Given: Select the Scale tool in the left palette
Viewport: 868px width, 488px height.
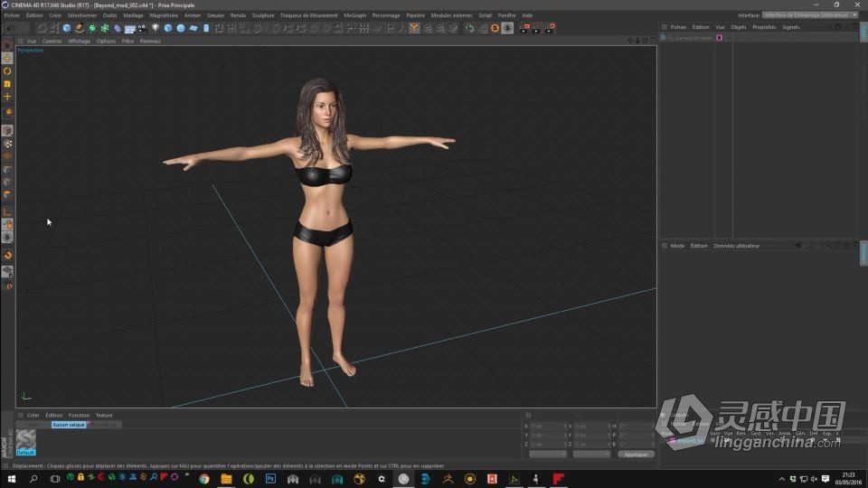Looking at the screenshot, I should point(7,84).
